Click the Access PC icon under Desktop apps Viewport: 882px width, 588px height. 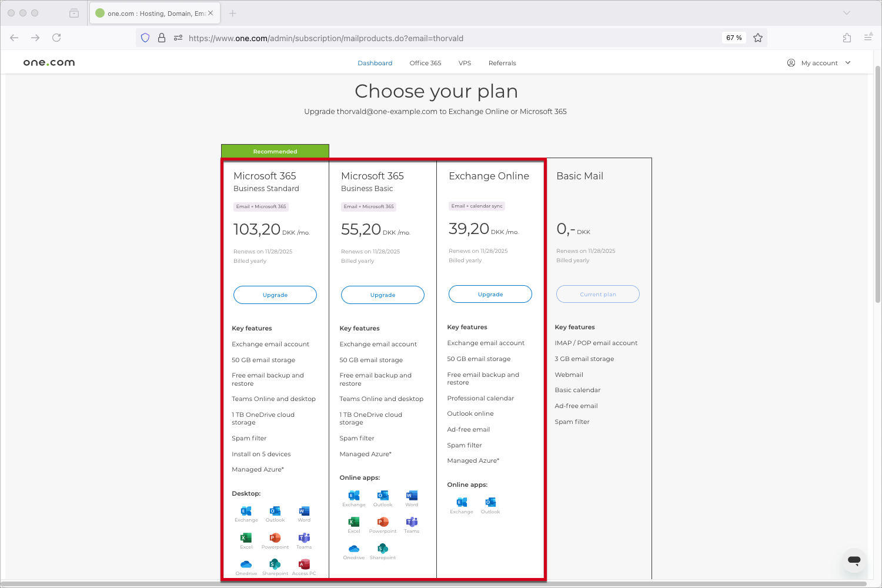tap(304, 564)
